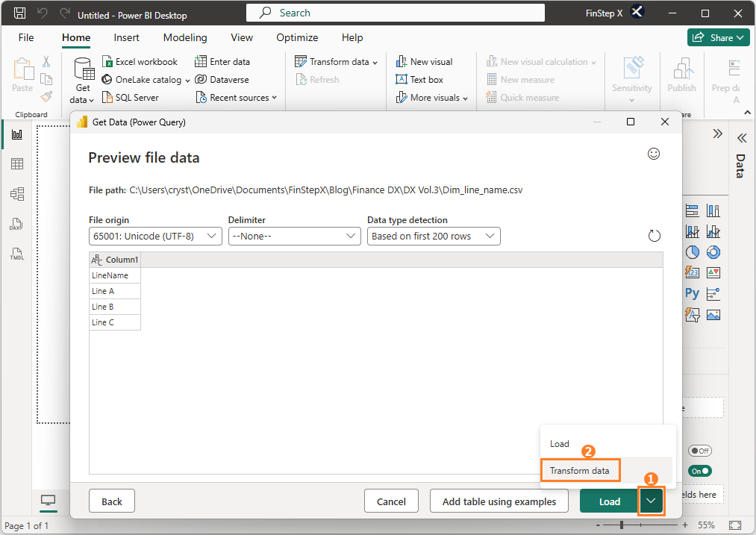Click the Undo arrow in title bar
Screen dimensions: 756x535
tap(43, 13)
